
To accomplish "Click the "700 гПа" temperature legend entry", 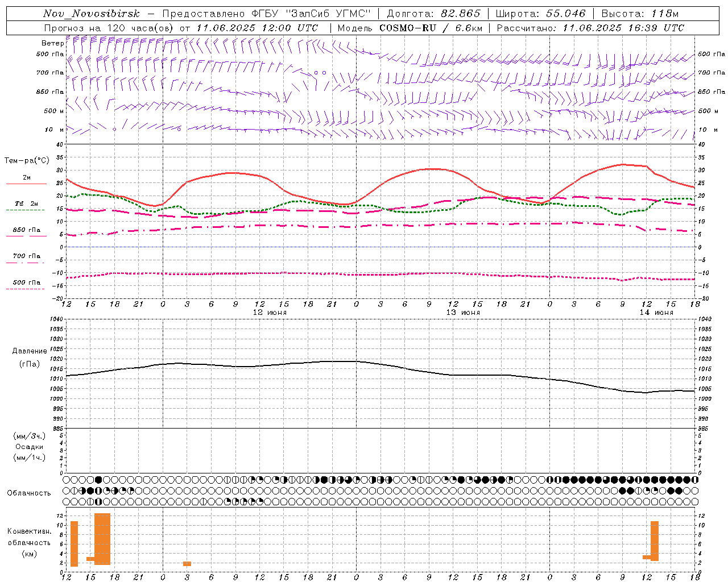I will [x=27, y=256].
